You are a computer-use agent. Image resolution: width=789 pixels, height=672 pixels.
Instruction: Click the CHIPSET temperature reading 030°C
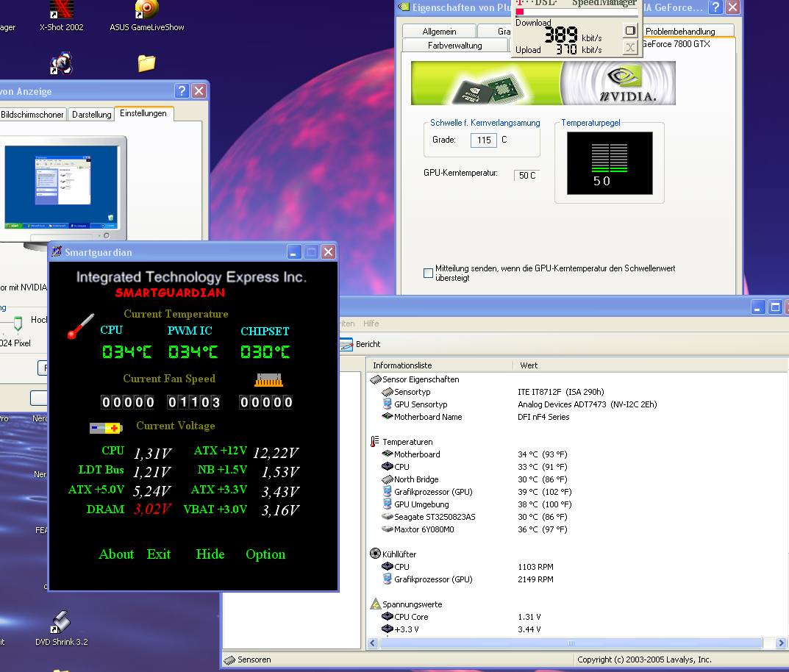pos(265,351)
